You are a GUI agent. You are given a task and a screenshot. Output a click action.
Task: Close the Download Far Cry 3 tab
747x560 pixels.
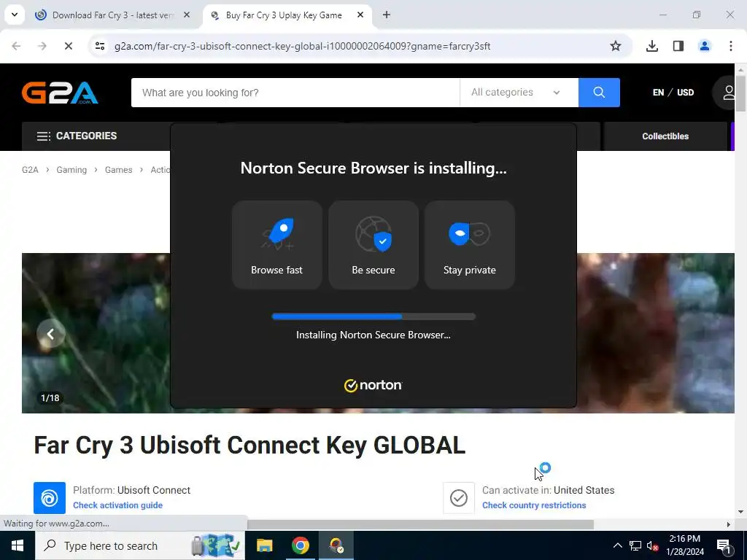tap(187, 15)
